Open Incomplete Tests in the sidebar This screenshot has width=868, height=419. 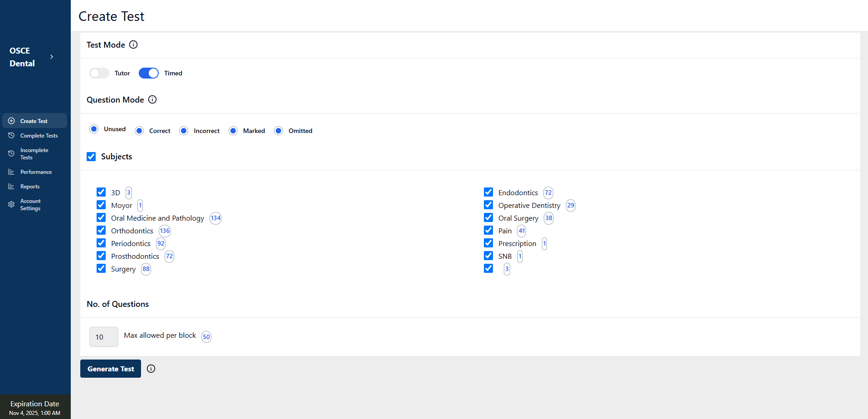(x=35, y=153)
